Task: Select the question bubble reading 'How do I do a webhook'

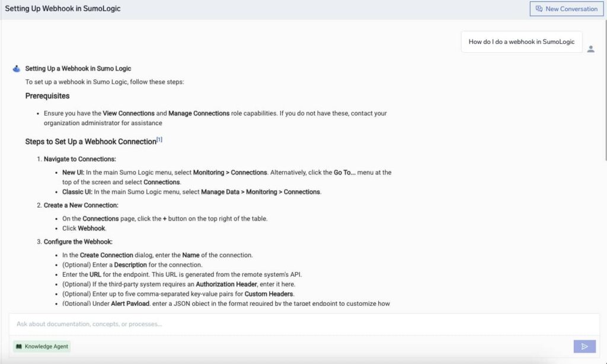Action: coord(521,41)
